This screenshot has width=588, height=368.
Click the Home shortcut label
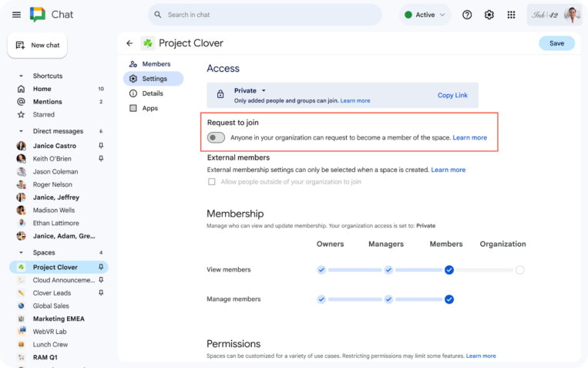click(x=42, y=89)
